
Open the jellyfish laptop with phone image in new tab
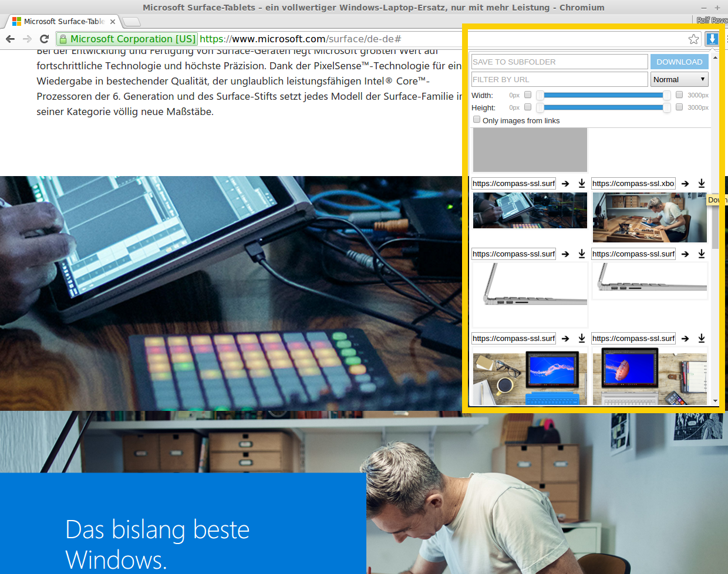(685, 339)
